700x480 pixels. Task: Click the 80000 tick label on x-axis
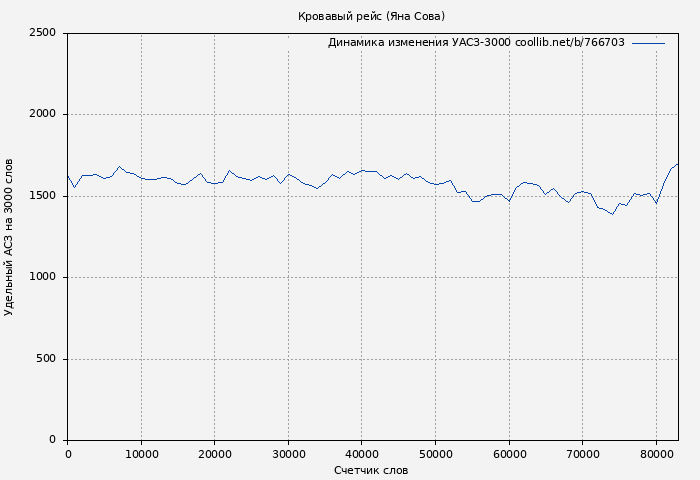[656, 455]
